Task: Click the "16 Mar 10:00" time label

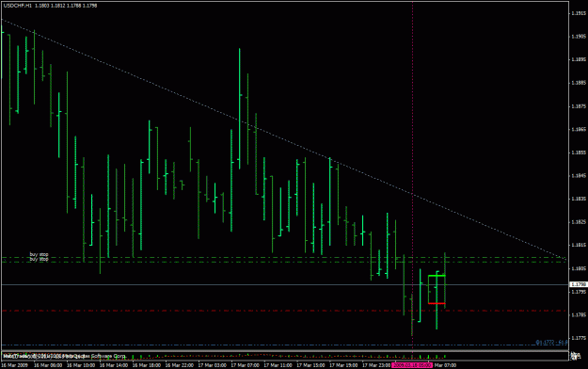Action: point(81,365)
